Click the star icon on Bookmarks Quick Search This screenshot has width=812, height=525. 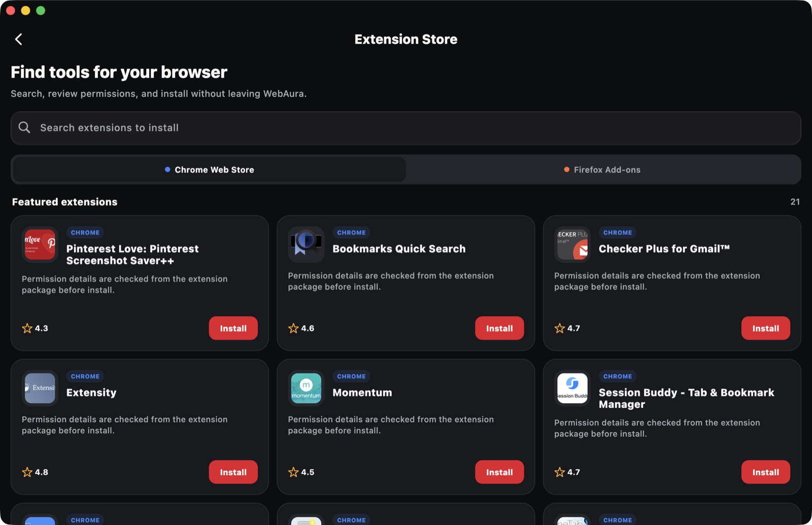click(x=293, y=328)
